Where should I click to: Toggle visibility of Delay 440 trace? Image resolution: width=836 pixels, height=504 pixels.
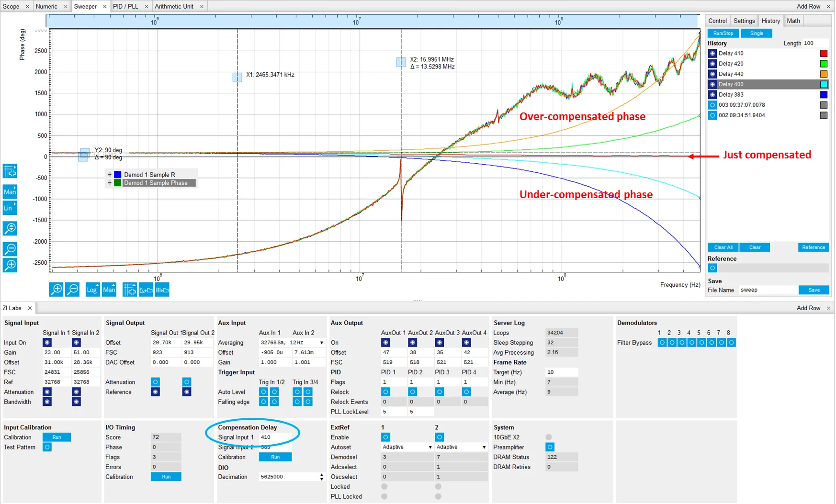(x=712, y=74)
